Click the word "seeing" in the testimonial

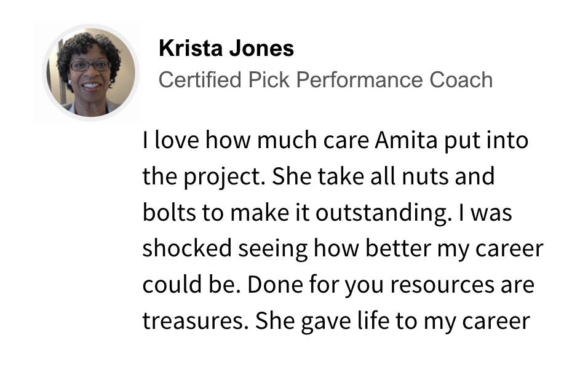pos(272,250)
